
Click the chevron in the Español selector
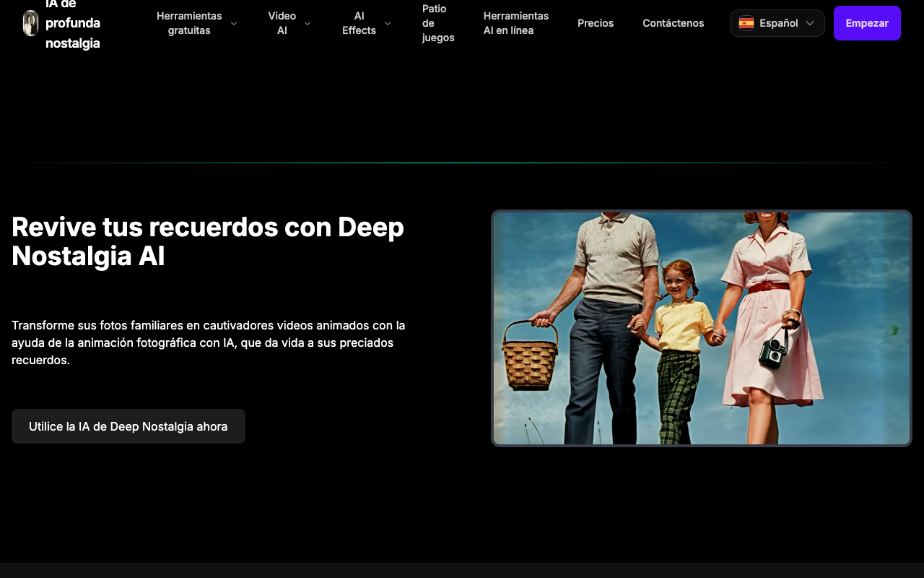click(810, 23)
